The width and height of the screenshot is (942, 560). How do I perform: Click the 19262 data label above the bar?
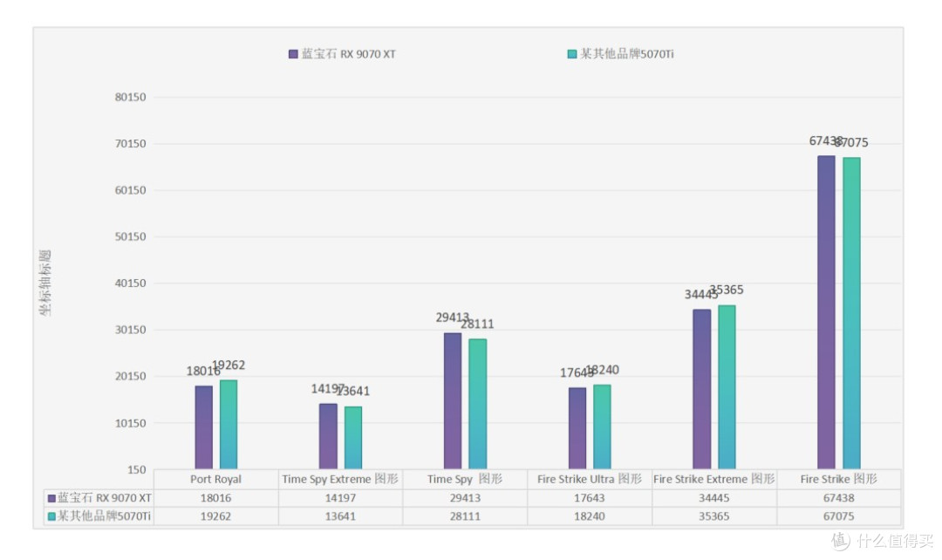click(229, 365)
